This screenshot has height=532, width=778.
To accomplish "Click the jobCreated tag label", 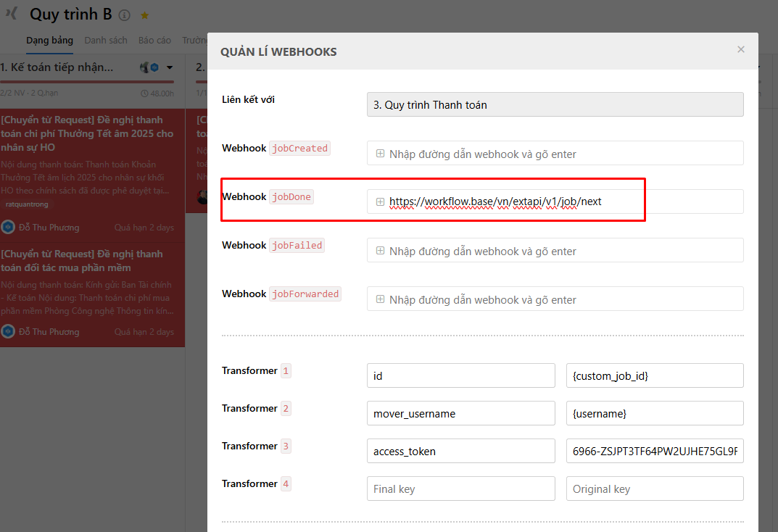I will pos(299,149).
